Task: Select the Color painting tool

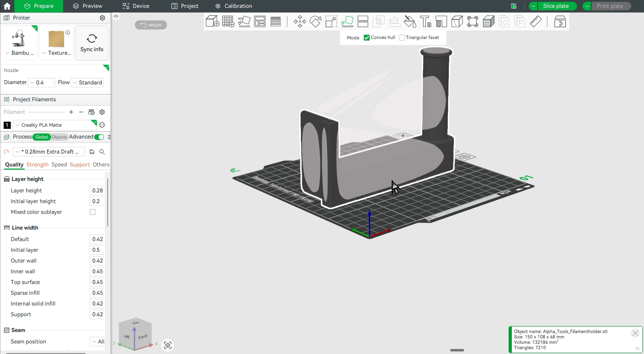Action: pyautogui.click(x=410, y=21)
